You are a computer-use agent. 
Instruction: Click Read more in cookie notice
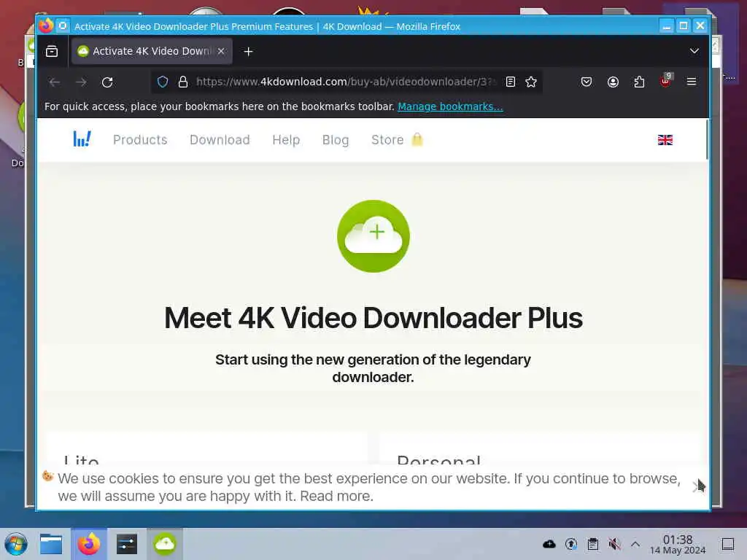(x=336, y=496)
